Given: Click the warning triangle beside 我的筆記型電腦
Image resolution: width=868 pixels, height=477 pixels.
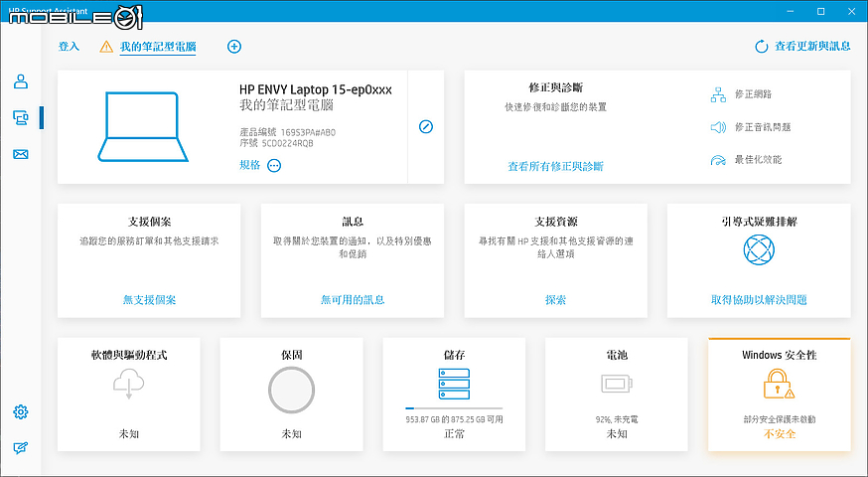Looking at the screenshot, I should 106,47.
